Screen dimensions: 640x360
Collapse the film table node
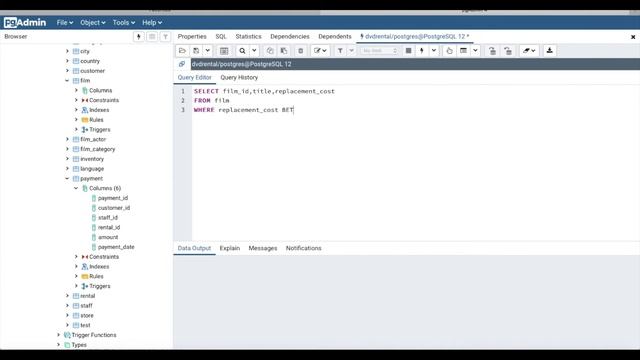pyautogui.click(x=67, y=80)
